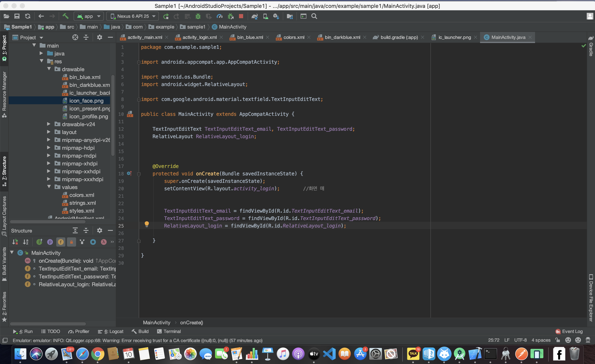The height and width of the screenshot is (364, 595).
Task: Toggle Show Non-Public lock filter in Structure
Action: [x=72, y=242]
